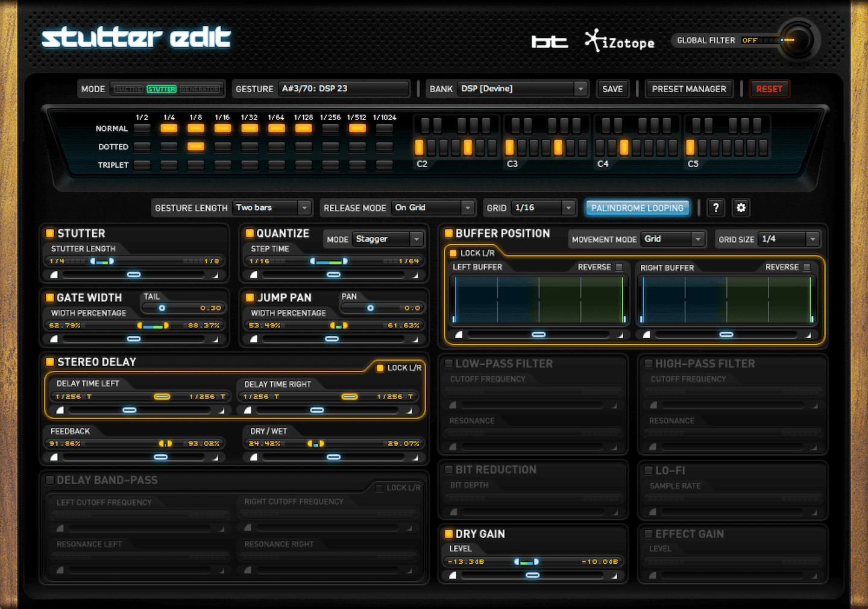The height and width of the screenshot is (609, 868).
Task: Open the Grid Size dropdown
Action: (x=790, y=239)
